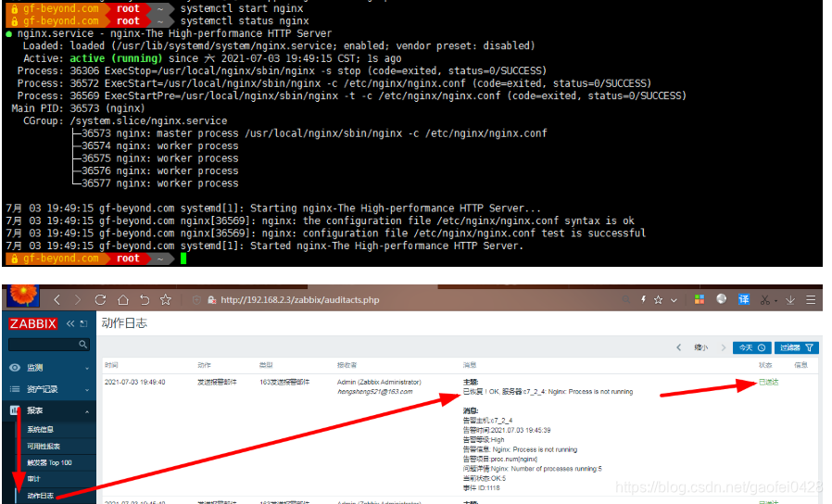The image size is (832, 504).
Task: Click the 接收者 column header
Action: point(347,365)
